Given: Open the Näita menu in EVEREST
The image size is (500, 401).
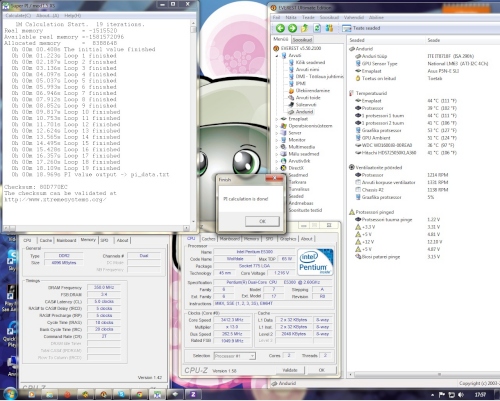Looking at the screenshot, I should [x=291, y=17].
